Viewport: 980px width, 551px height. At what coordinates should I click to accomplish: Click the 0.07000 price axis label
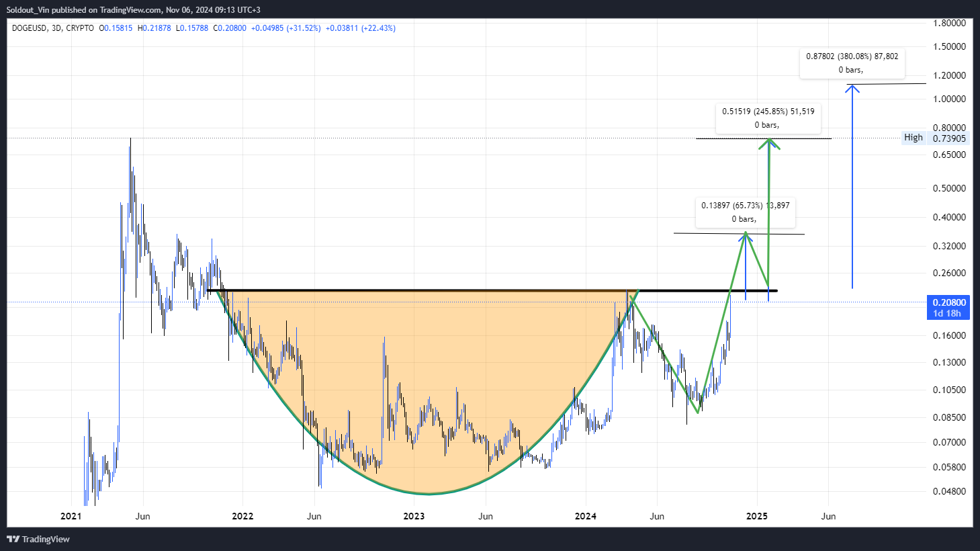(949, 442)
